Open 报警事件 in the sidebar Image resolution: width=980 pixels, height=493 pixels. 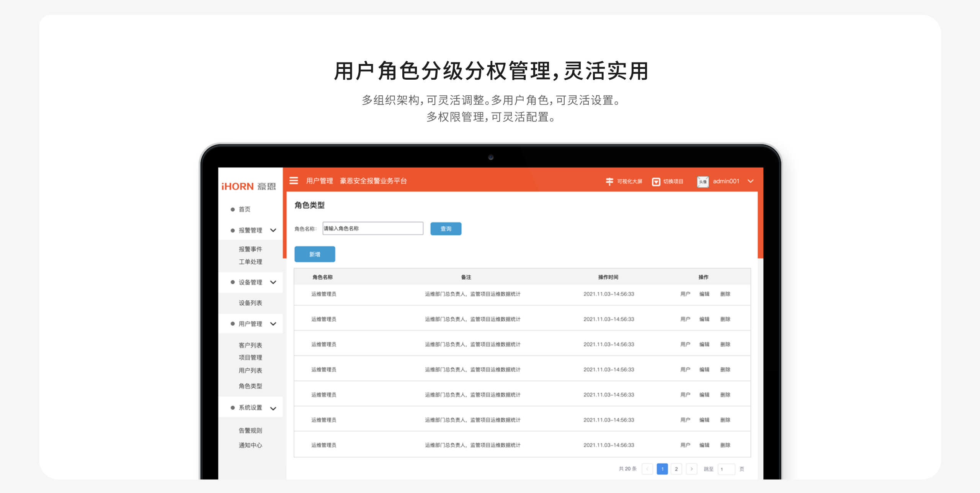coord(250,249)
